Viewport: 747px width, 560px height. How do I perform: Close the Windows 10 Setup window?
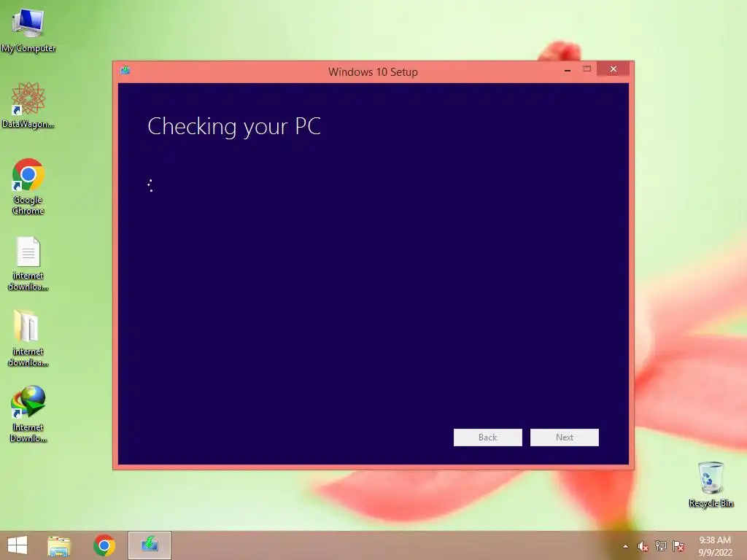(613, 69)
